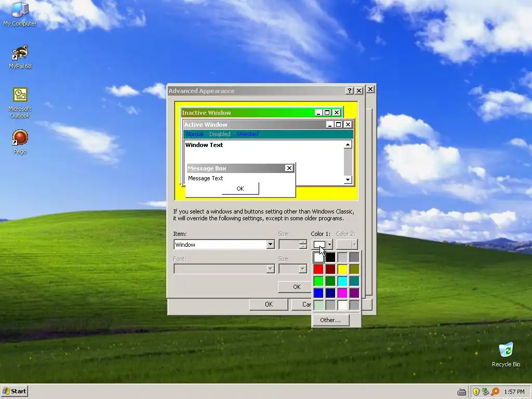Click OK in the Display Properties window behind

click(269, 304)
